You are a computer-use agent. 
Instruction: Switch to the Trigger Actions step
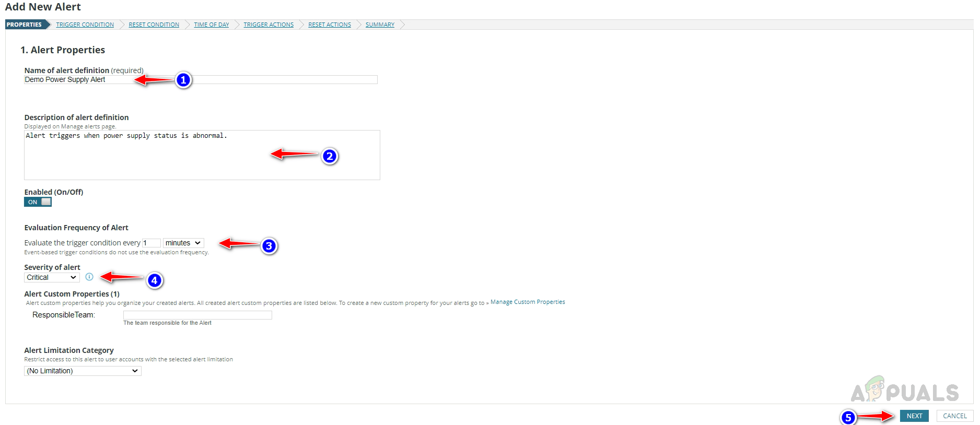[x=268, y=25]
